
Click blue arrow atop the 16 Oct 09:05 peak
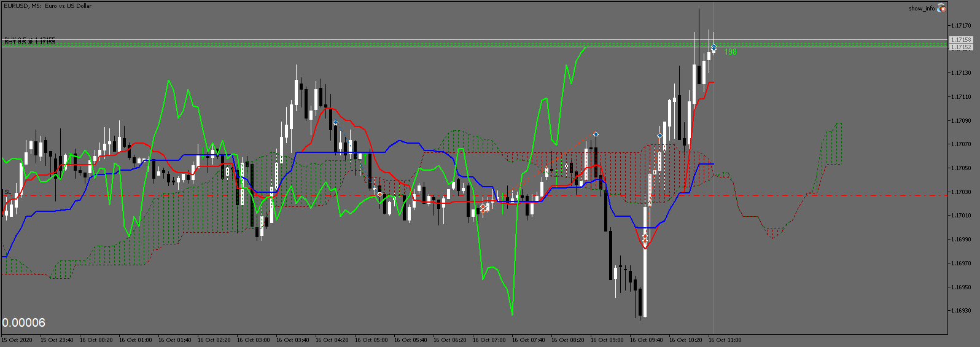pos(596,134)
